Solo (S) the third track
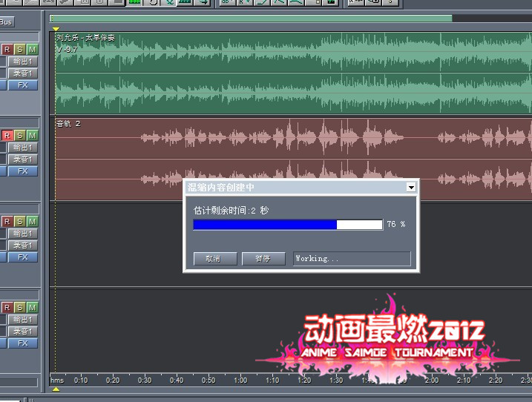The image size is (532, 402). (20, 222)
